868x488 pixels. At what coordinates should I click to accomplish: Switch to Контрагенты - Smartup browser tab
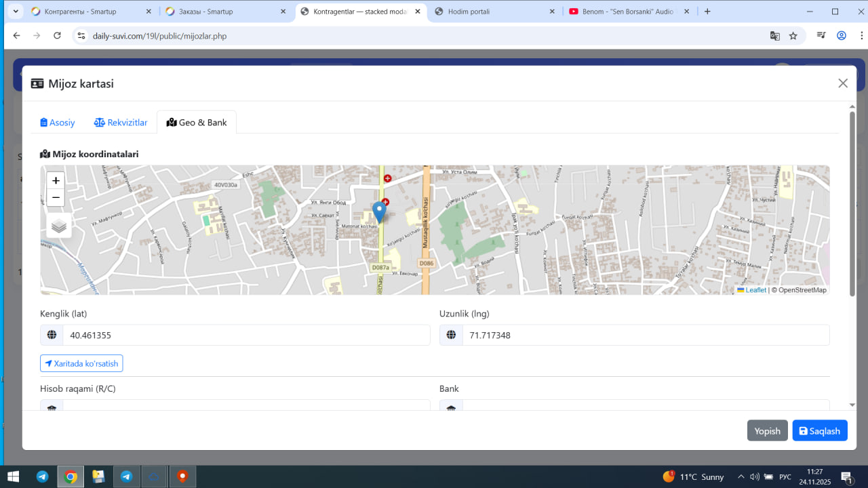(85, 12)
